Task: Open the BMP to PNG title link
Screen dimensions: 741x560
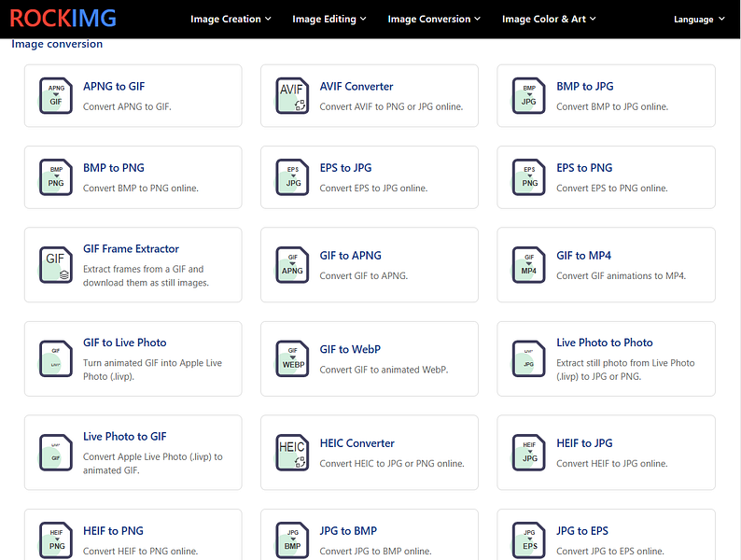Action: pyautogui.click(x=114, y=168)
